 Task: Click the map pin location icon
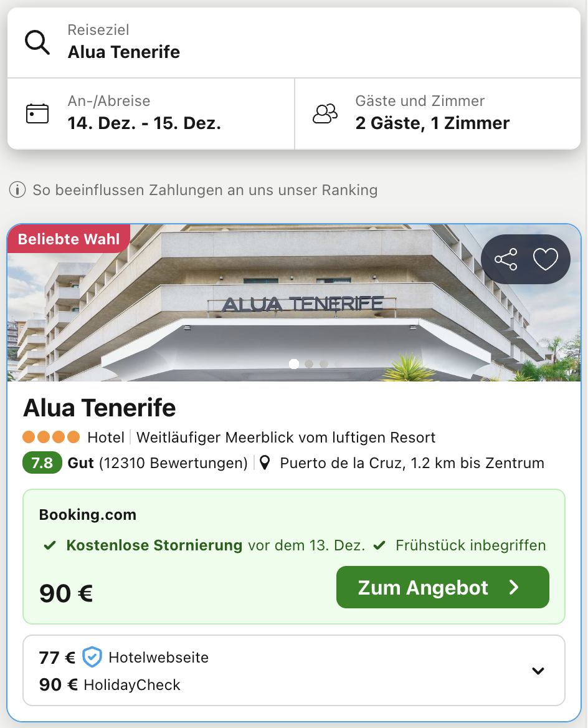pos(265,463)
